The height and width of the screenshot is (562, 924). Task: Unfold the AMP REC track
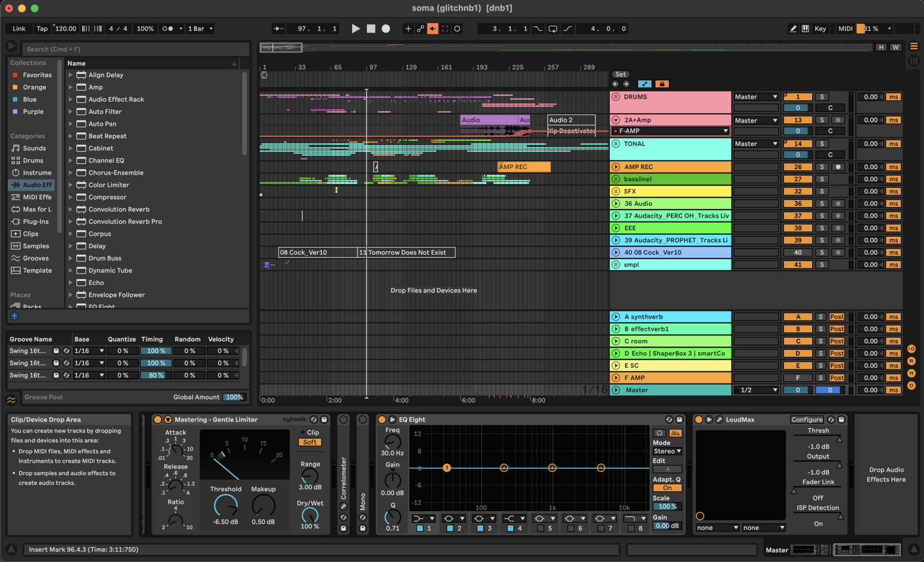click(616, 167)
